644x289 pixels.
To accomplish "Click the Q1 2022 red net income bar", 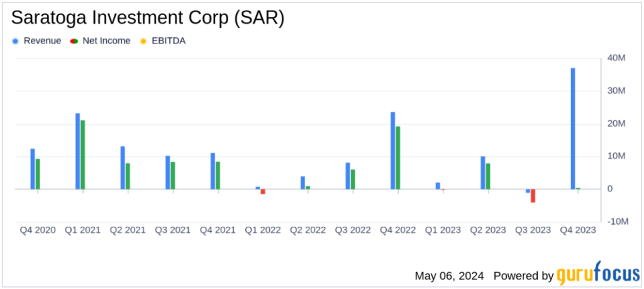I will [263, 191].
